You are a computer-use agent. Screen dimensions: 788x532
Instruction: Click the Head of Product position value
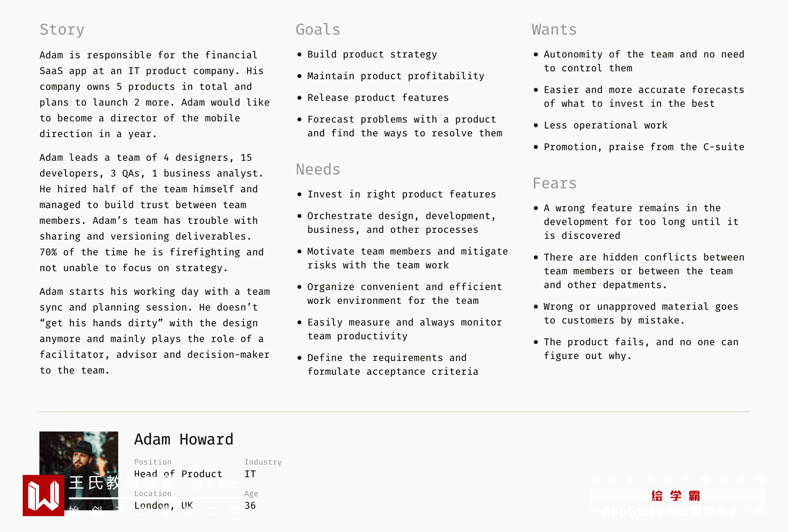click(178, 474)
